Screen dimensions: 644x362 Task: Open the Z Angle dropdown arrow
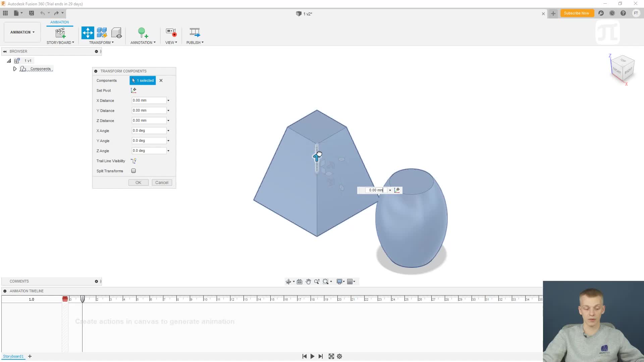[168, 151]
